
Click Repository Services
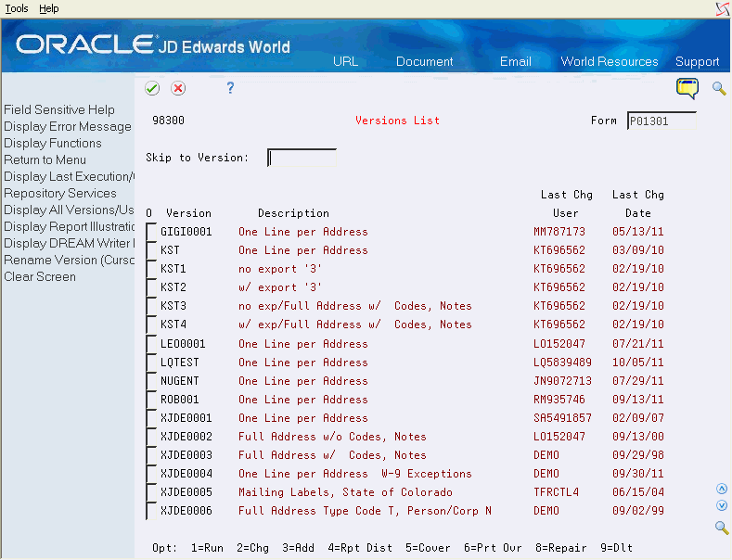pos(60,193)
